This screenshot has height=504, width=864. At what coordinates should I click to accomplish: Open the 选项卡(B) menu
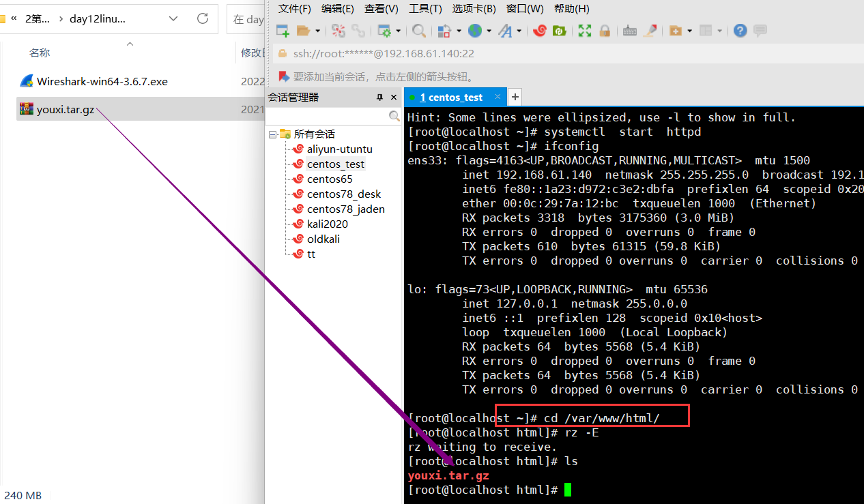[474, 9]
